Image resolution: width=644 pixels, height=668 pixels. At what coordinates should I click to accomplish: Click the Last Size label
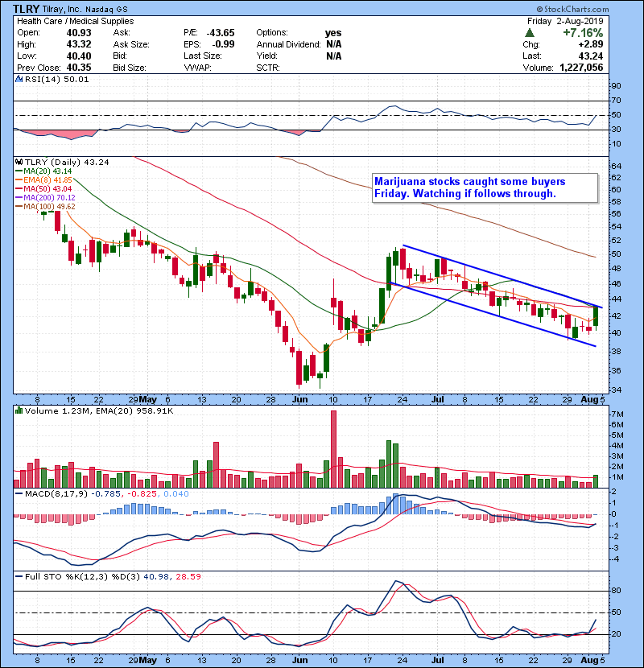[x=203, y=56]
